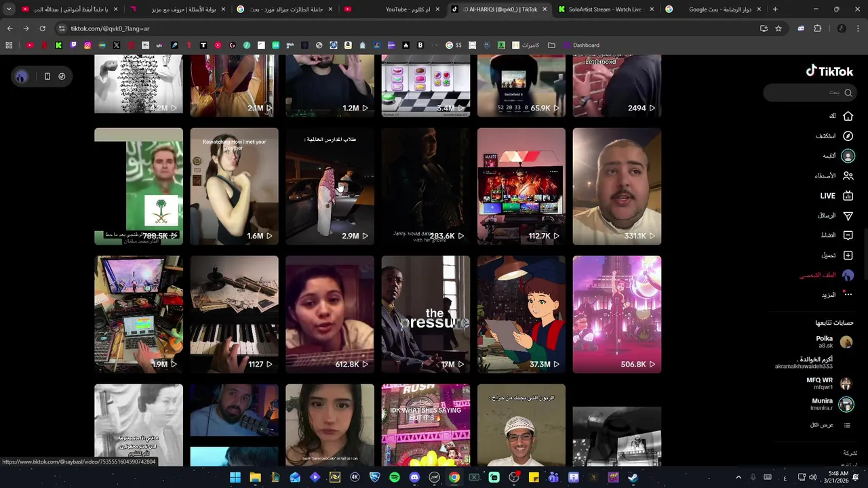Open the LIVE section icon

tap(848, 196)
